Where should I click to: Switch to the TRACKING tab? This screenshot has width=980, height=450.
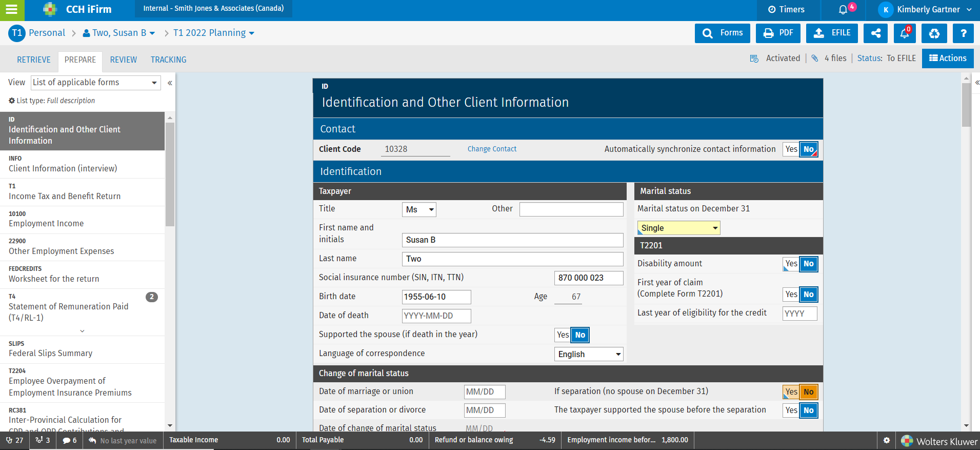[168, 60]
